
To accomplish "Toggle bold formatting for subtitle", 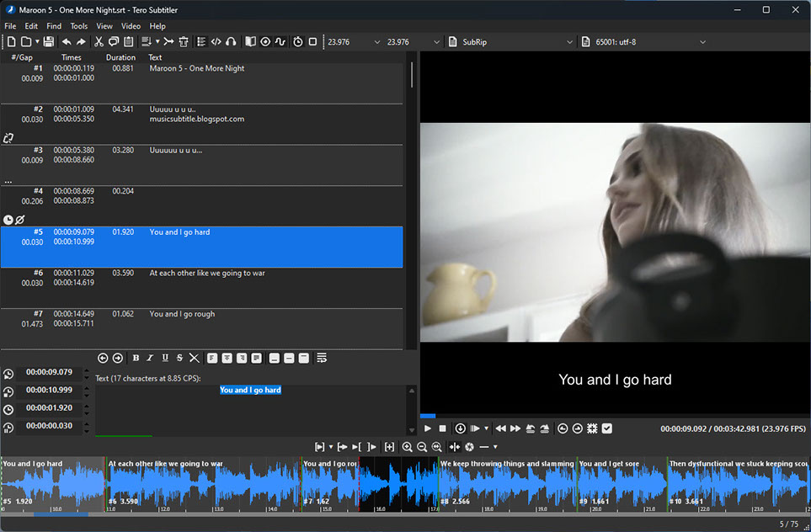I will click(136, 358).
